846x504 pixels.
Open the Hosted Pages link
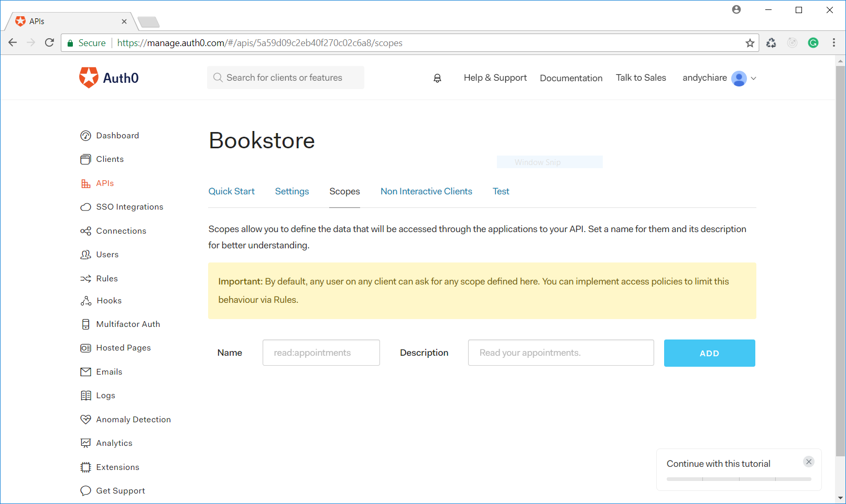[124, 348]
